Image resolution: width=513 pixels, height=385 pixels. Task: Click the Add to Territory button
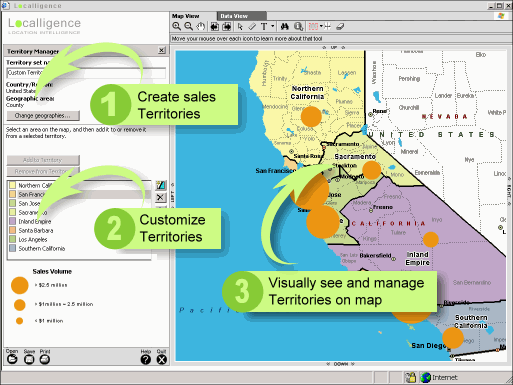point(43,160)
